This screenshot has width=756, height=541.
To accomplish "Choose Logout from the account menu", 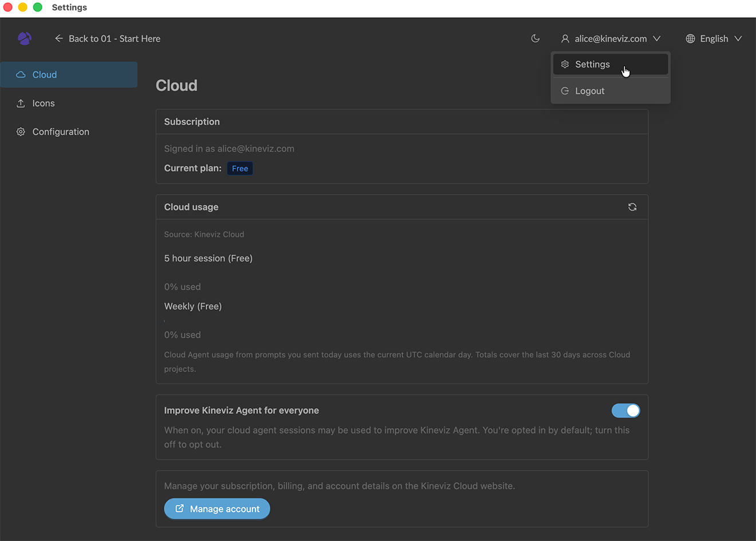I will pos(611,91).
